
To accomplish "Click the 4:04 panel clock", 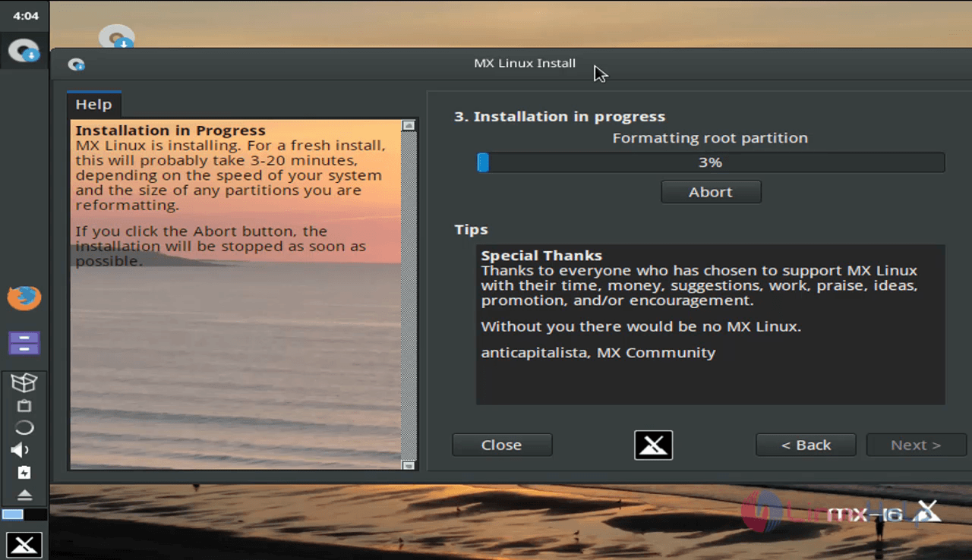I will [x=25, y=15].
